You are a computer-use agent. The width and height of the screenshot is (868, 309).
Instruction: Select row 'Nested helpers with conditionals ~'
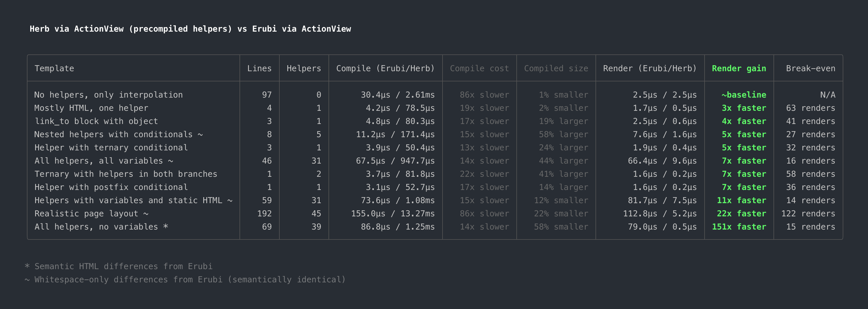(435, 134)
